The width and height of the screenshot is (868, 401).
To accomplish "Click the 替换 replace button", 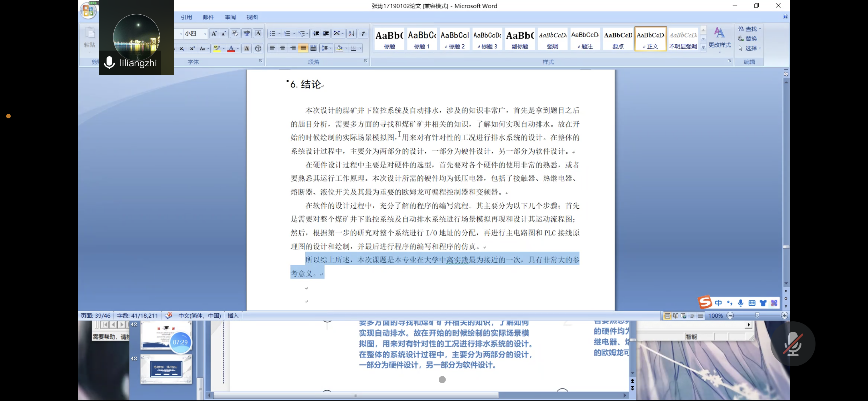I will [x=748, y=39].
